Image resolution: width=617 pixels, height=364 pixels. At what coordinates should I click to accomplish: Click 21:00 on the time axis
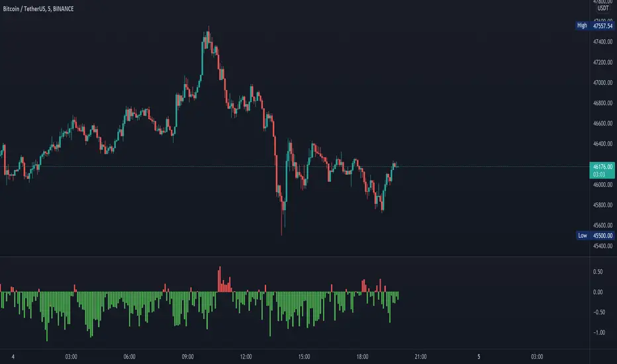point(420,355)
